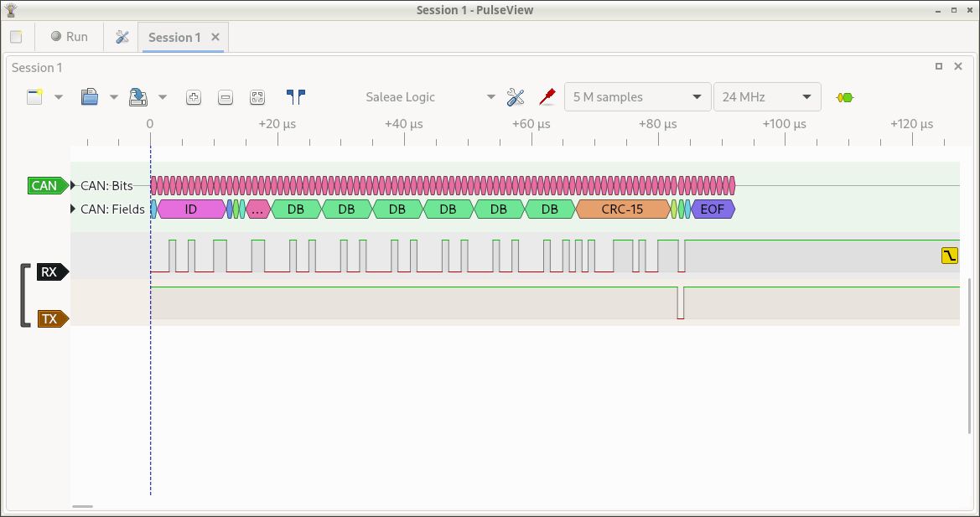Toggle the blue cursors icon

[x=295, y=97]
